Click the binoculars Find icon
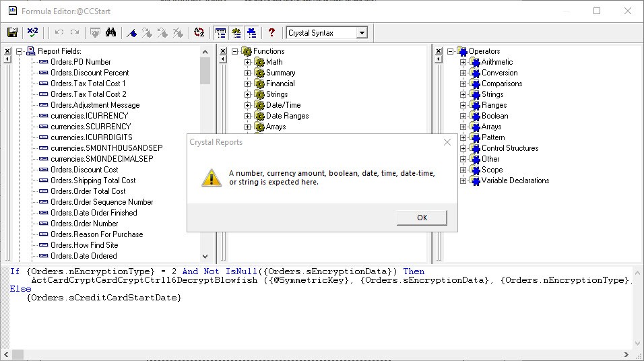Image resolution: width=644 pixels, height=361 pixels. pos(111,32)
